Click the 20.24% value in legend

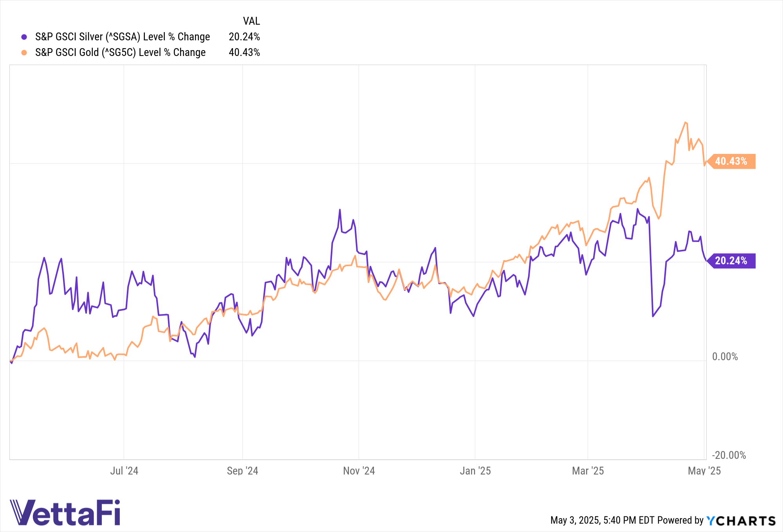(244, 37)
